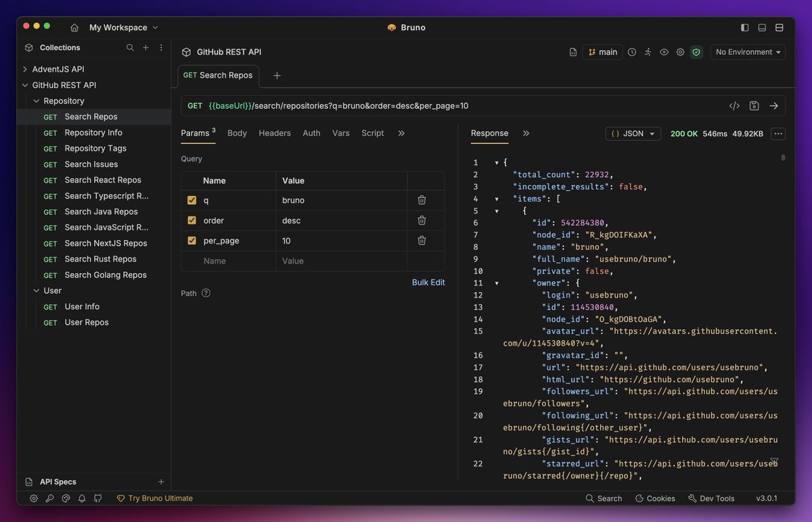Open the timeline clock icon

[x=632, y=52]
